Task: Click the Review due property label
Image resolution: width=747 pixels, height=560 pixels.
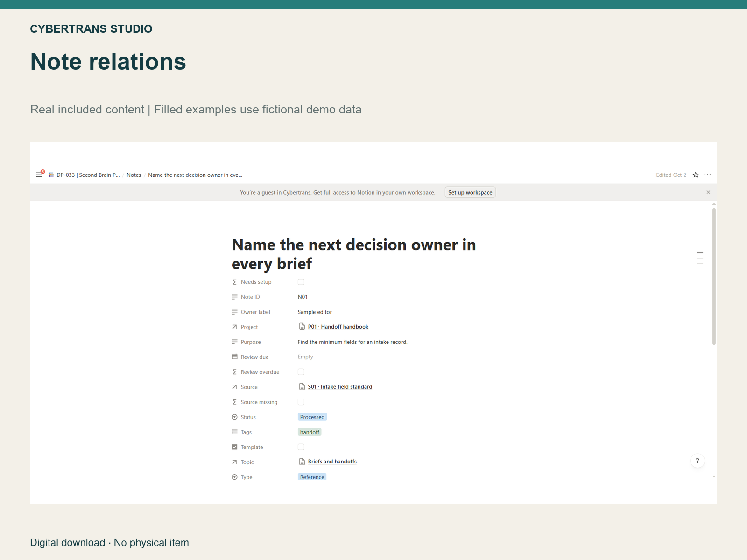Action: (254, 357)
